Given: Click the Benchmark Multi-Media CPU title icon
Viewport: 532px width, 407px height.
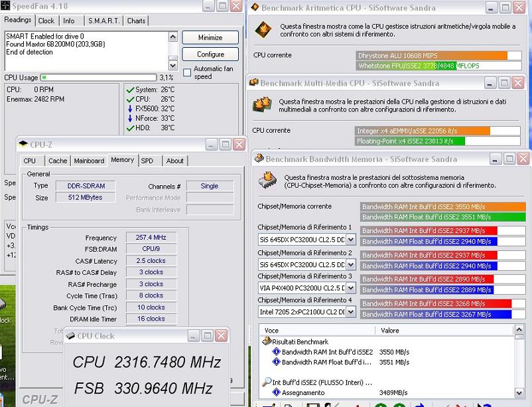Looking at the screenshot, I should 254,82.
